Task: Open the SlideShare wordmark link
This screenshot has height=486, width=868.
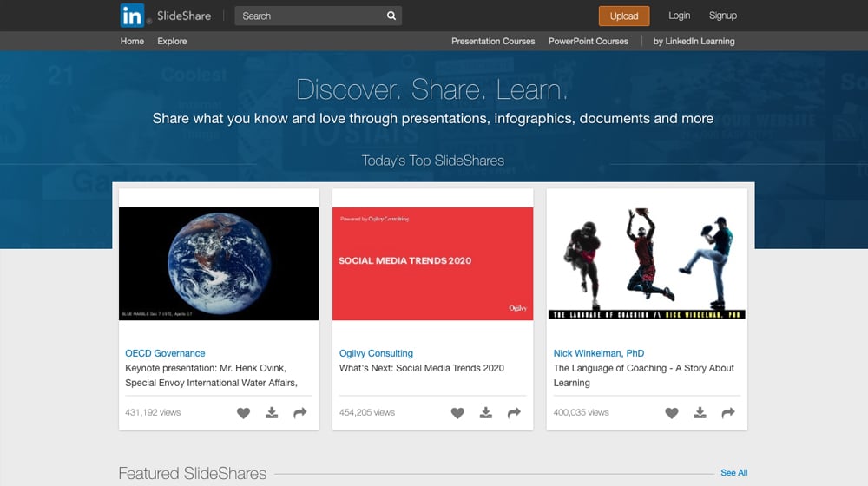Action: [x=184, y=16]
